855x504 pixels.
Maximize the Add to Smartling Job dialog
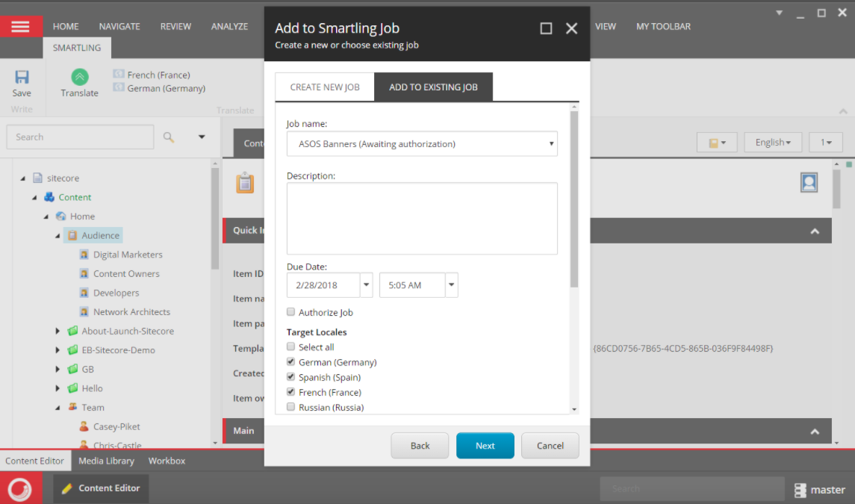(x=546, y=28)
